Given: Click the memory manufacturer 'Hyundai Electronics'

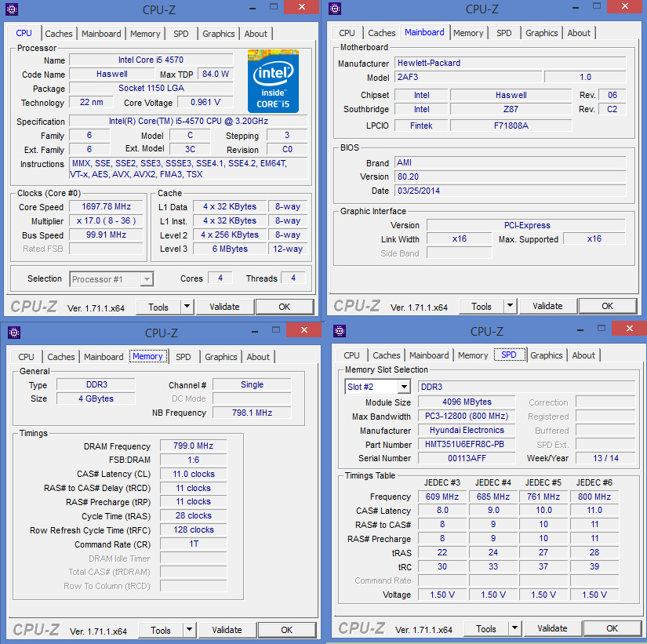Looking at the screenshot, I should pos(467,430).
